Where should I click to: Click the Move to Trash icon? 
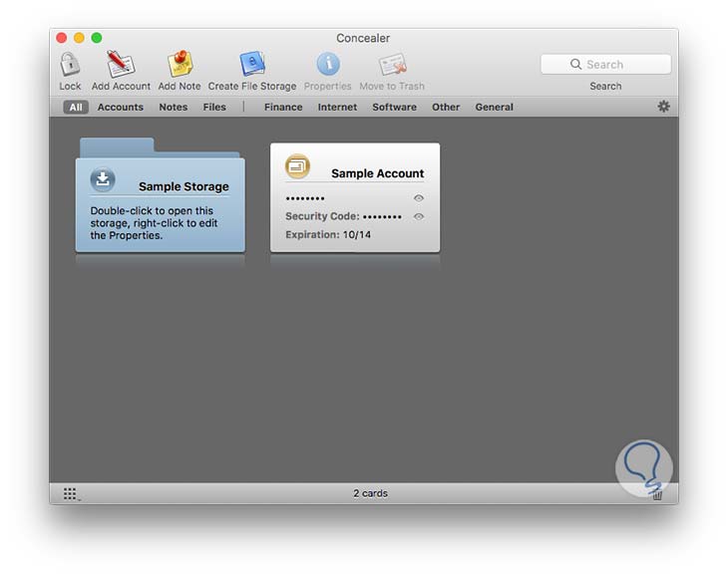[392, 64]
